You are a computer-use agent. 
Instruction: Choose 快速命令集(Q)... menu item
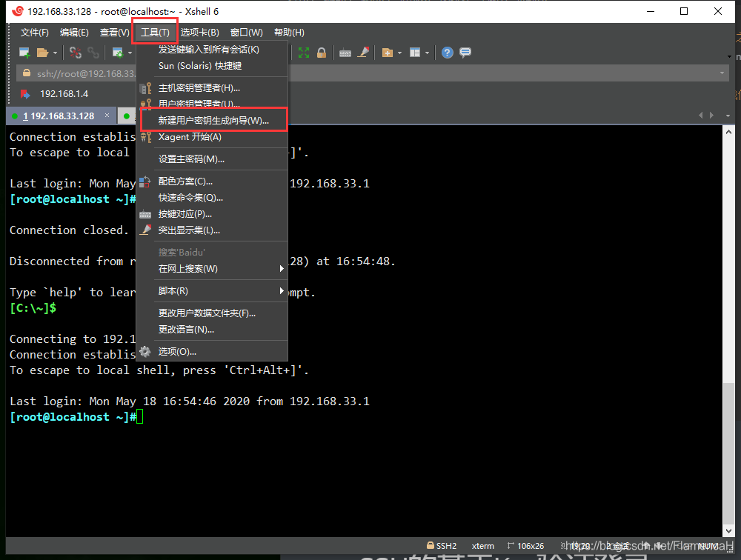[212, 198]
